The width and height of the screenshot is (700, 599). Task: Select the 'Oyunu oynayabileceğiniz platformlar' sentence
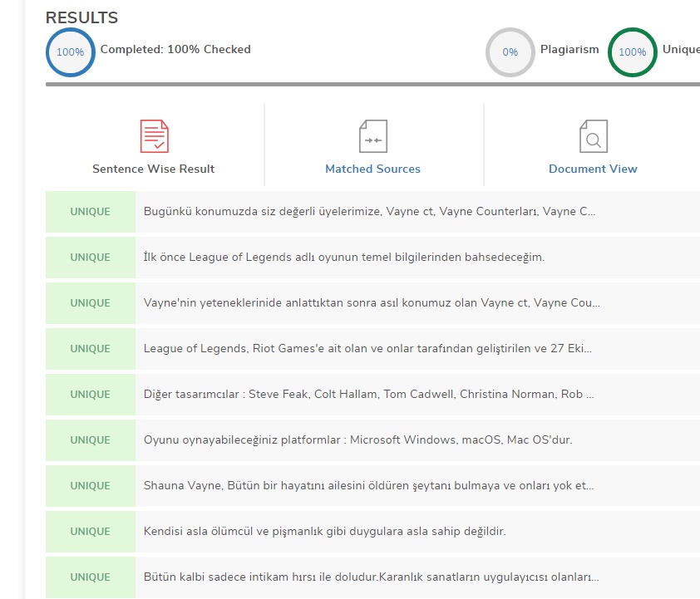(x=357, y=440)
